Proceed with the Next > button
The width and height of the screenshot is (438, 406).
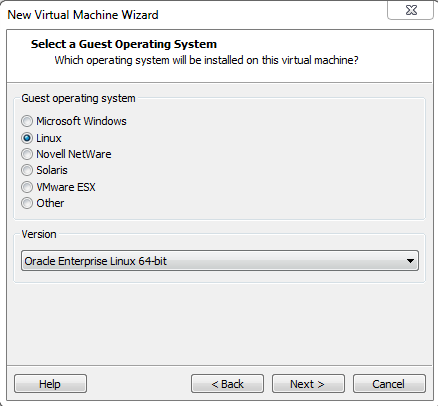(308, 384)
